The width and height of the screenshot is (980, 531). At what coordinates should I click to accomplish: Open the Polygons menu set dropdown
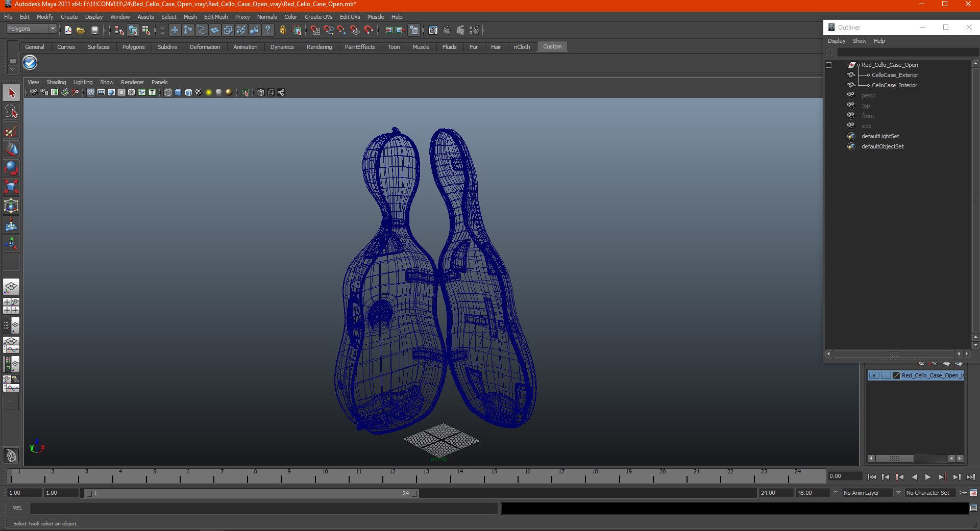[31, 29]
